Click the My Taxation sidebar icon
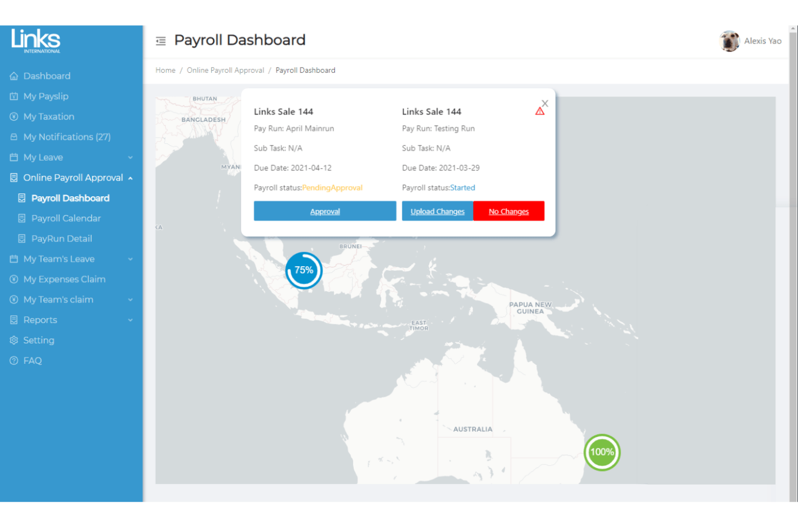The image size is (798, 532). 14,116
